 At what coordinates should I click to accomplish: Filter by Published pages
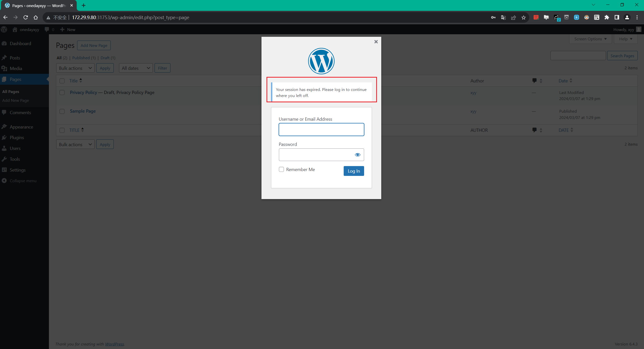tap(81, 58)
